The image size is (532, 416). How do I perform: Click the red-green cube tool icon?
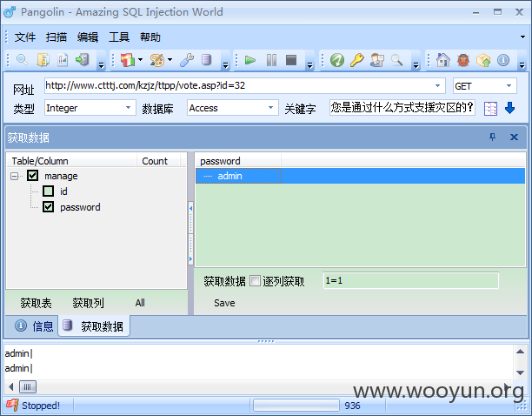(128, 60)
